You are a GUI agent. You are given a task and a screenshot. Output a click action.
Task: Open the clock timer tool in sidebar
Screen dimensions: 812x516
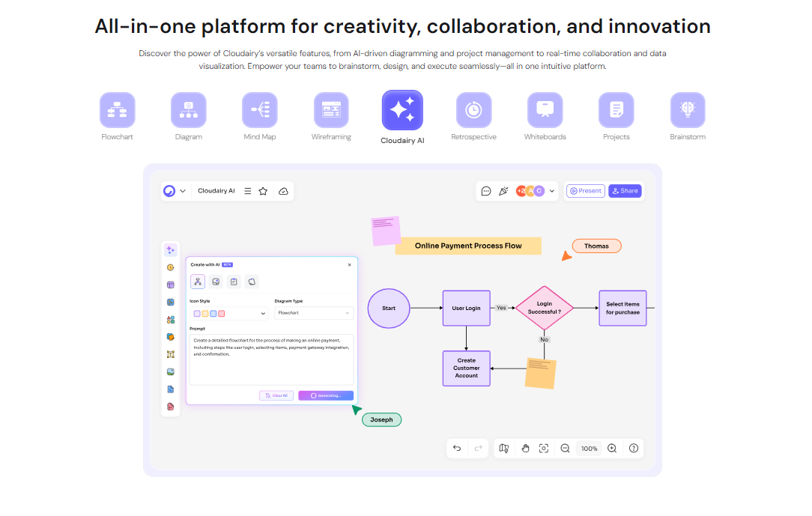tap(170, 267)
